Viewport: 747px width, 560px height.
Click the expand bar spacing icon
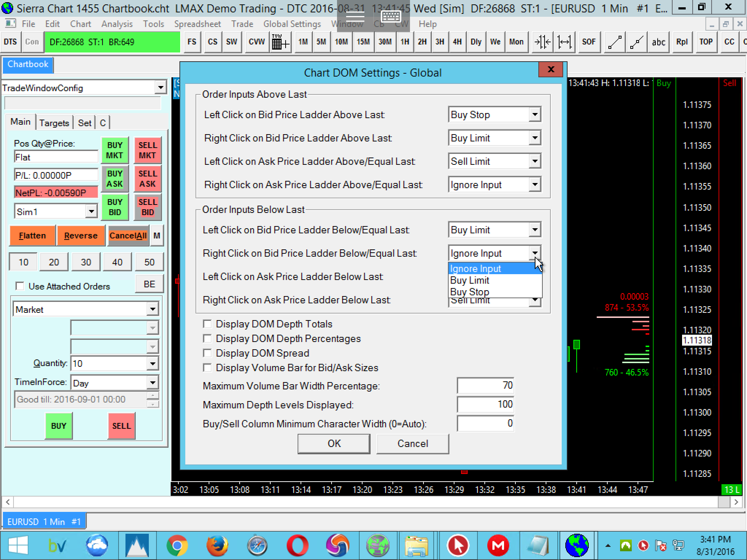click(x=564, y=42)
